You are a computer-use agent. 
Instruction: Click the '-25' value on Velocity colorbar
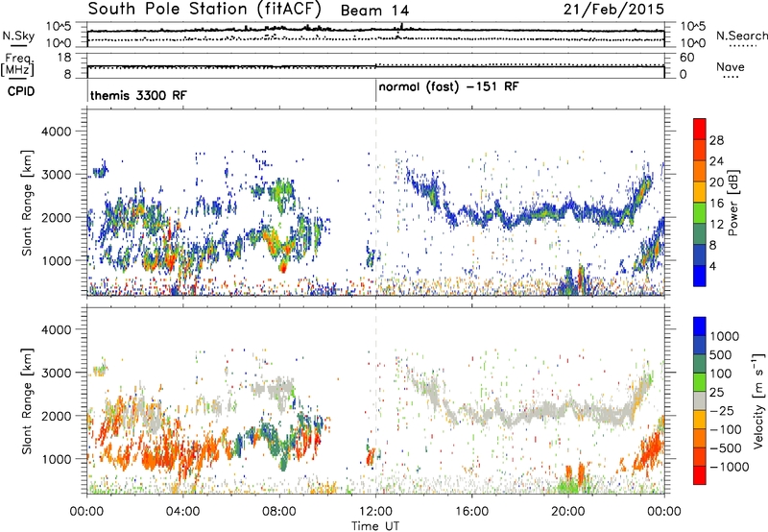pos(721,411)
